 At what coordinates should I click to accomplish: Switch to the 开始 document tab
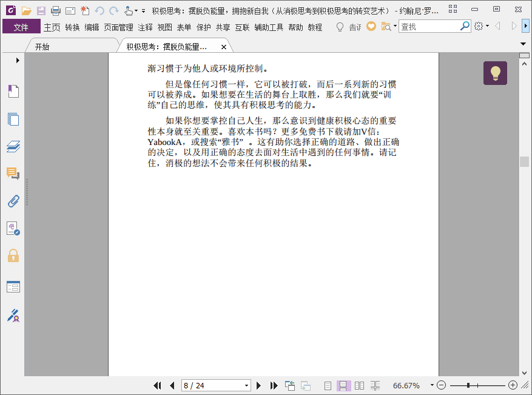(x=42, y=47)
